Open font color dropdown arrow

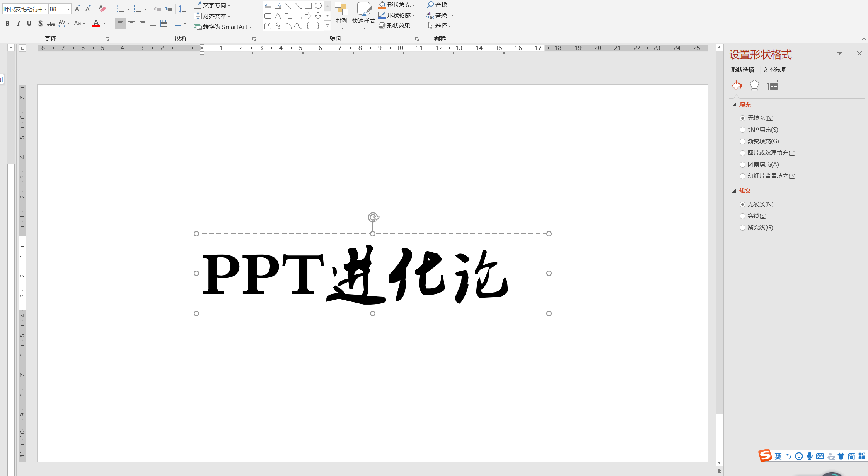(x=104, y=23)
